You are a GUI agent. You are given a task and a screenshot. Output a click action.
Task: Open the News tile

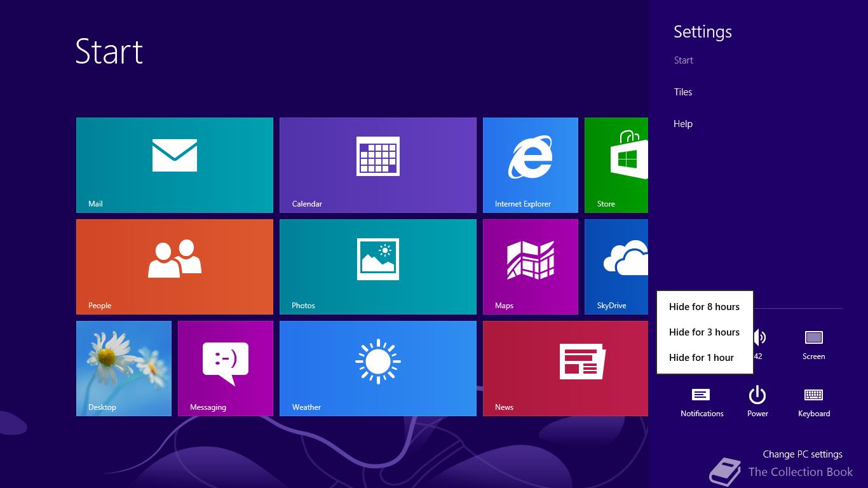point(566,369)
